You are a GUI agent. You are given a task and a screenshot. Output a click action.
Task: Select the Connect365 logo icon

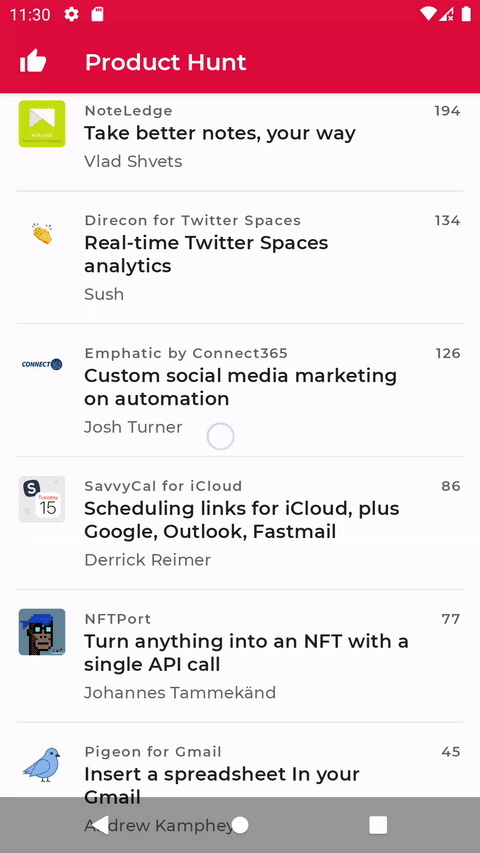(42, 364)
